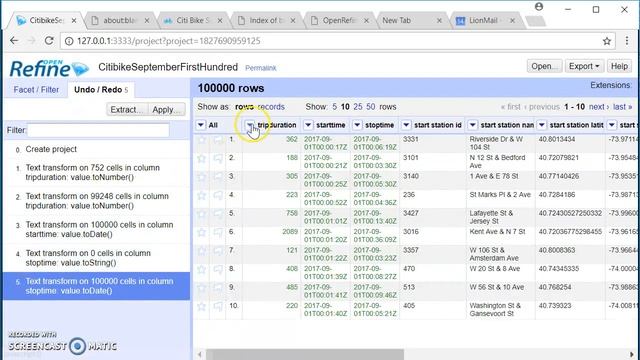Flag row 5 in the data table
The width and height of the screenshot is (640, 360).
pyautogui.click(x=218, y=214)
